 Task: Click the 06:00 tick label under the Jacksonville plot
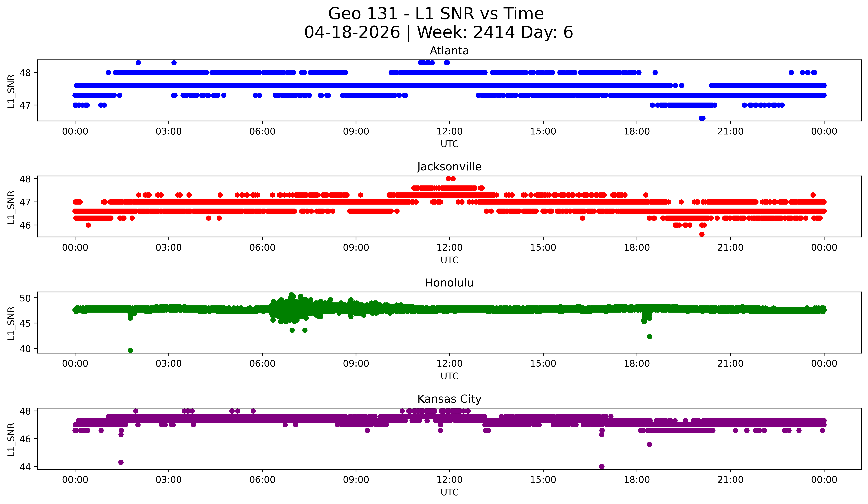[x=262, y=248]
